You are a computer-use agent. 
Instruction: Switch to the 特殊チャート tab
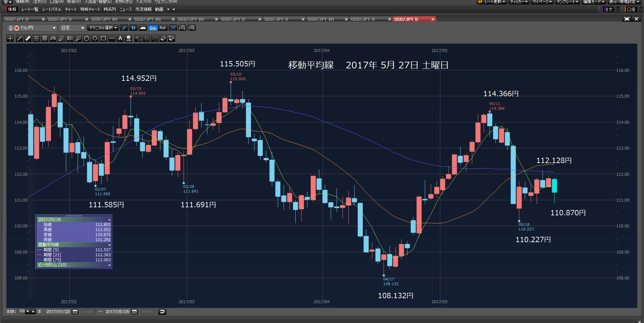coord(90,9)
